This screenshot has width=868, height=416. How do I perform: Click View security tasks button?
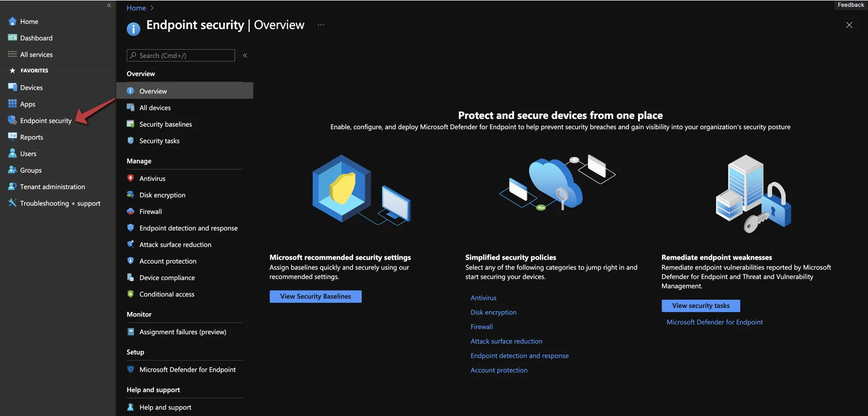click(701, 305)
